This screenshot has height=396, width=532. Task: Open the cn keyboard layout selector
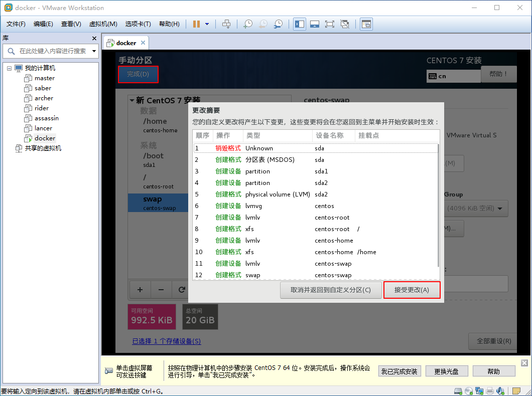coord(453,76)
